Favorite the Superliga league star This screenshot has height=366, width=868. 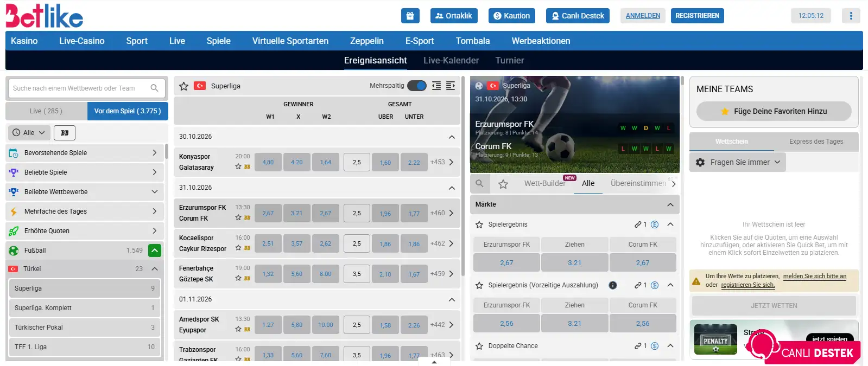pyautogui.click(x=183, y=86)
